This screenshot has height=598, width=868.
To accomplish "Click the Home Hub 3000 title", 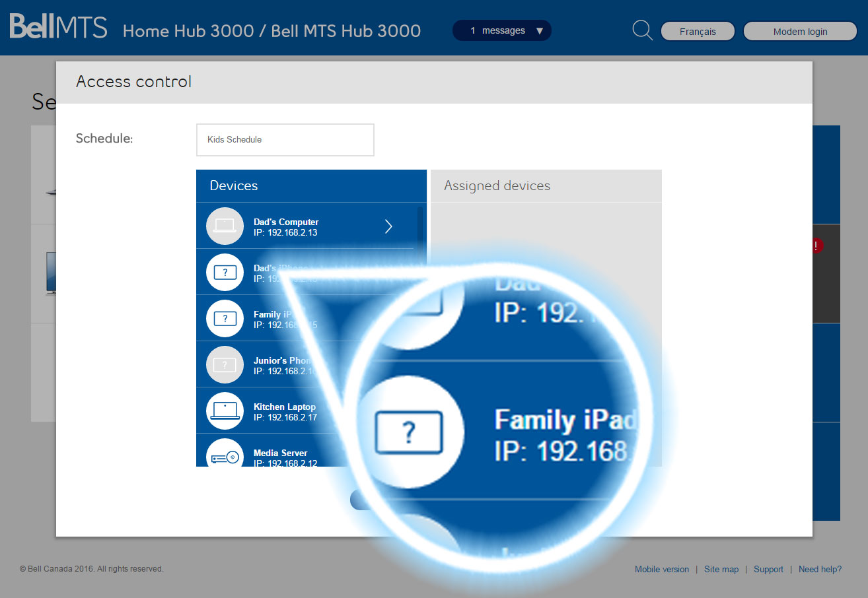I will click(x=271, y=31).
